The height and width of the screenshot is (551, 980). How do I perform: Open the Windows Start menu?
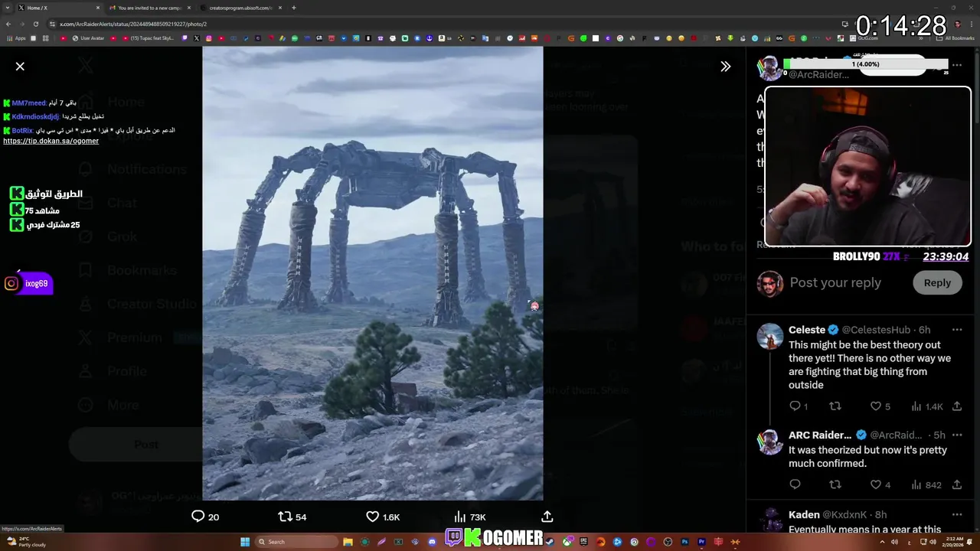(x=245, y=542)
